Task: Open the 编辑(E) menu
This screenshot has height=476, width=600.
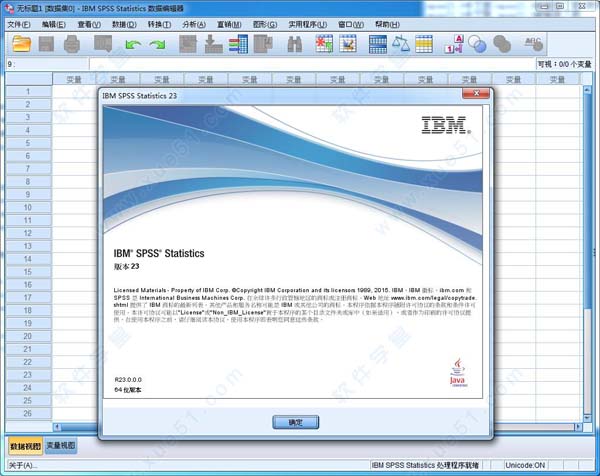Action: point(54,24)
